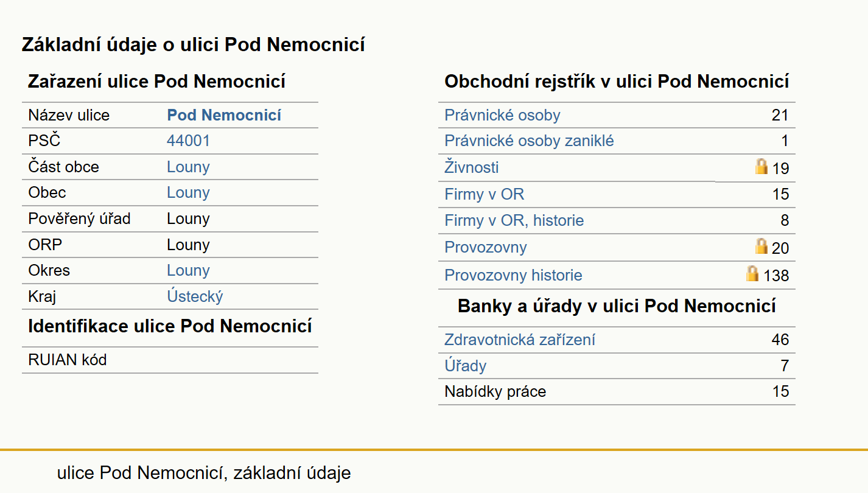
Task: Click the Nabídky práce row
Action: 617,391
